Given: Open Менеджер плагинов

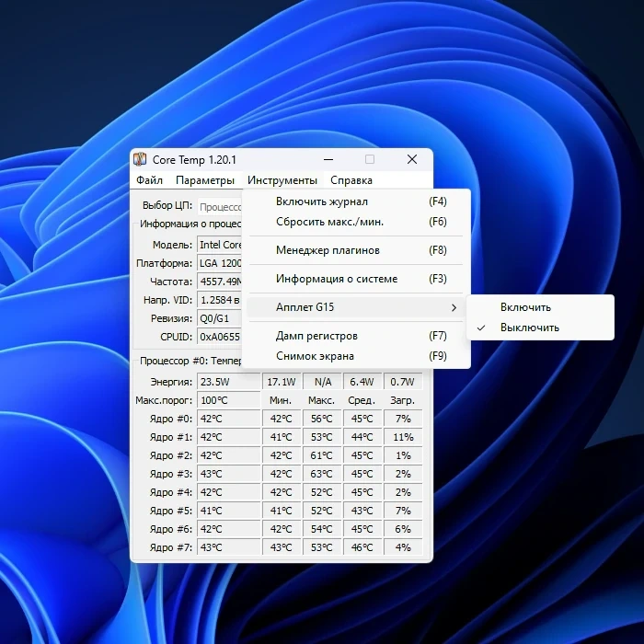Looking at the screenshot, I should click(x=356, y=250).
